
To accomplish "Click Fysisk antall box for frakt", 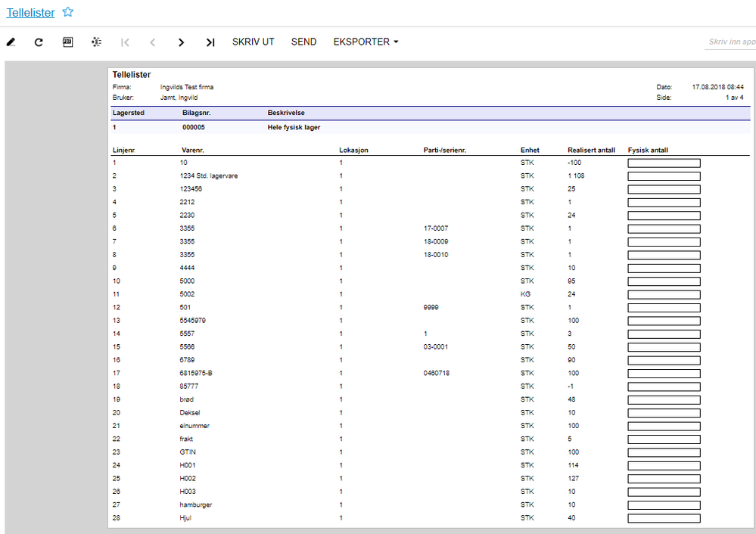I will [x=664, y=439].
